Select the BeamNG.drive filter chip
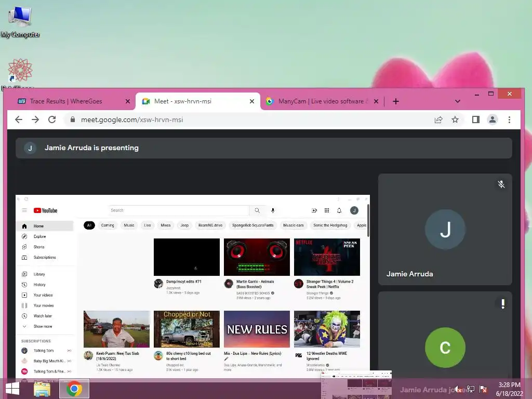 [x=210, y=225]
